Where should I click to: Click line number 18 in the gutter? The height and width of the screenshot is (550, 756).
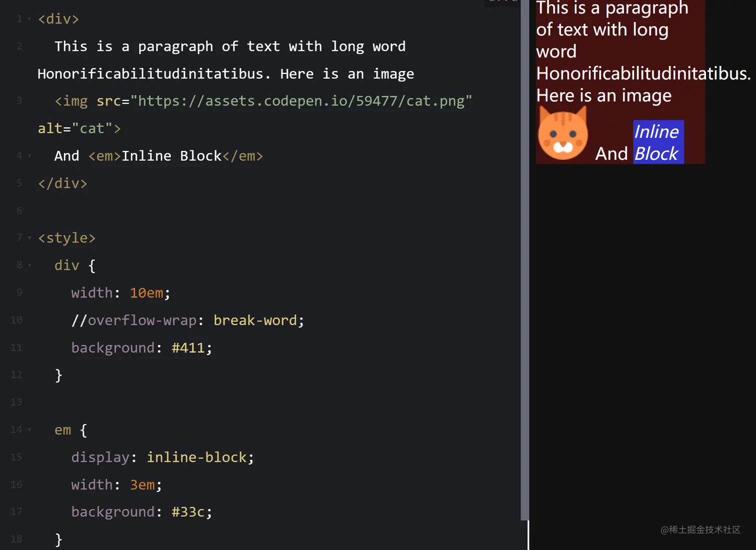click(x=16, y=539)
